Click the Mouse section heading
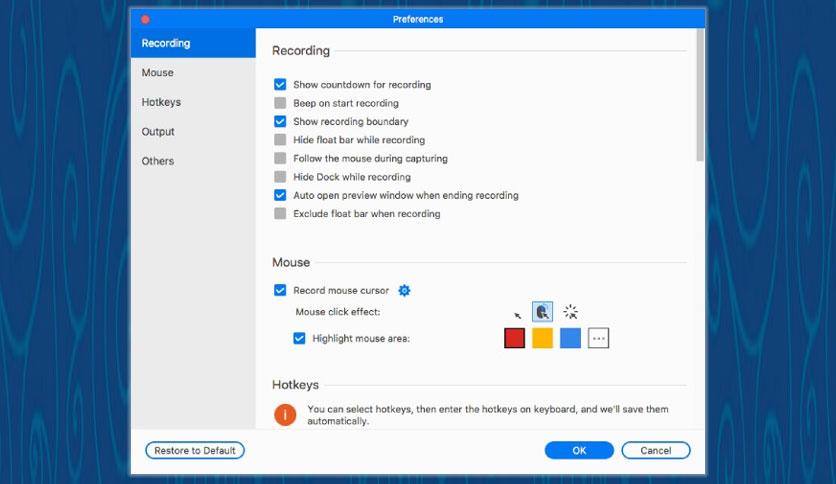 pos(291,262)
